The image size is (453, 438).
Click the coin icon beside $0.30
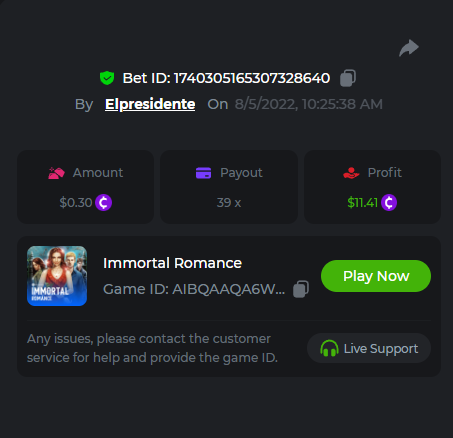(104, 202)
